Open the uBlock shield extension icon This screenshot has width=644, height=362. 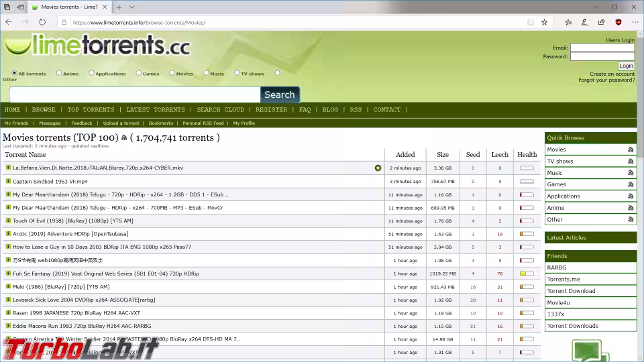click(618, 22)
